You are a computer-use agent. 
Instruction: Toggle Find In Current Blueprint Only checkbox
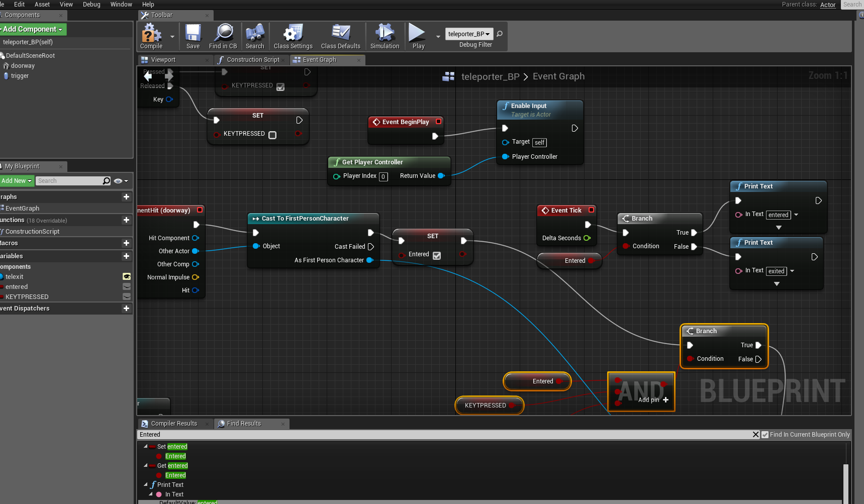(x=765, y=435)
